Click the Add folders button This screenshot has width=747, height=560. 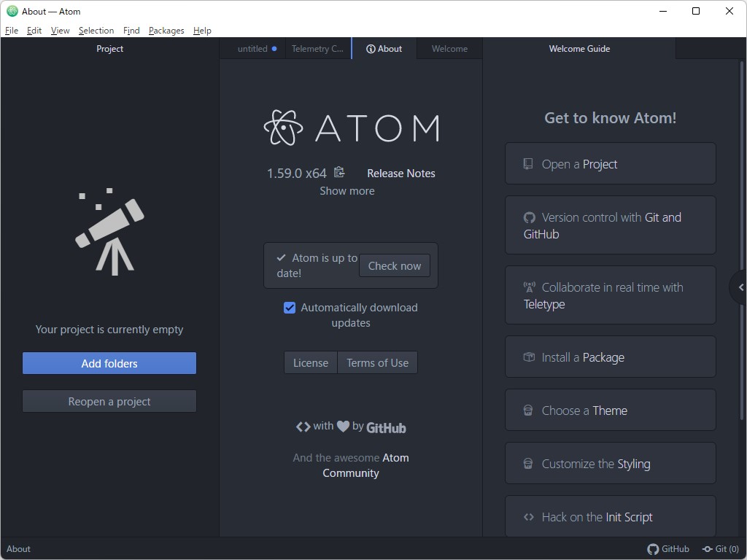click(109, 363)
